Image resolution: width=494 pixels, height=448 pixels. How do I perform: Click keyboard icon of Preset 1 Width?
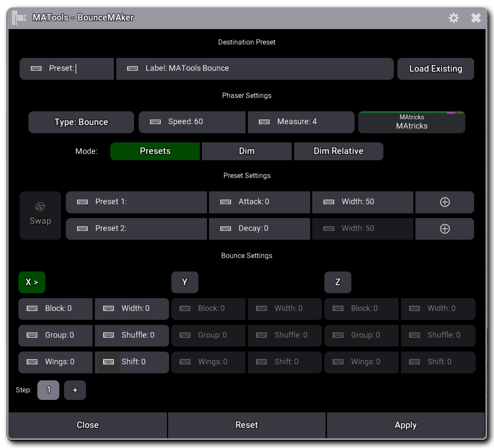coord(329,202)
